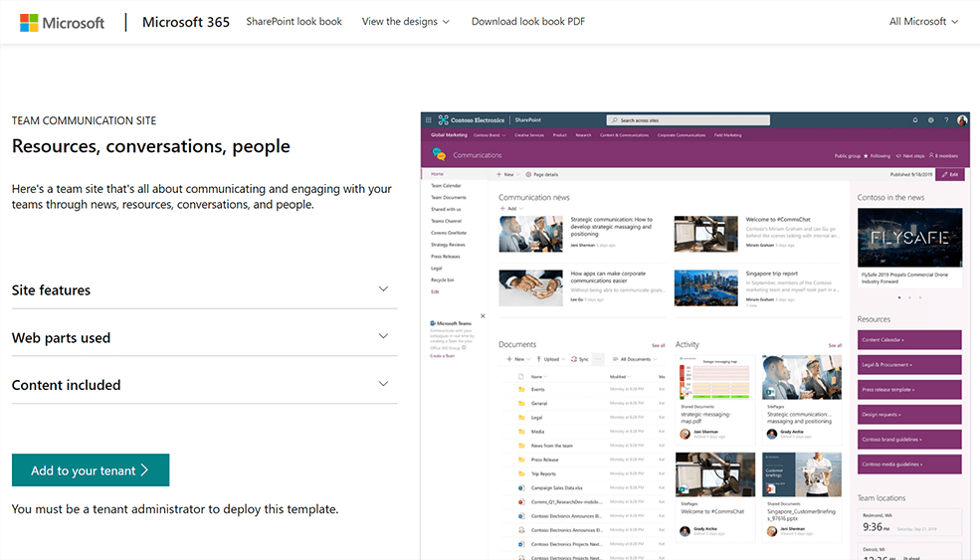
Task: Click the notification bell icon in preview
Action: click(x=915, y=120)
